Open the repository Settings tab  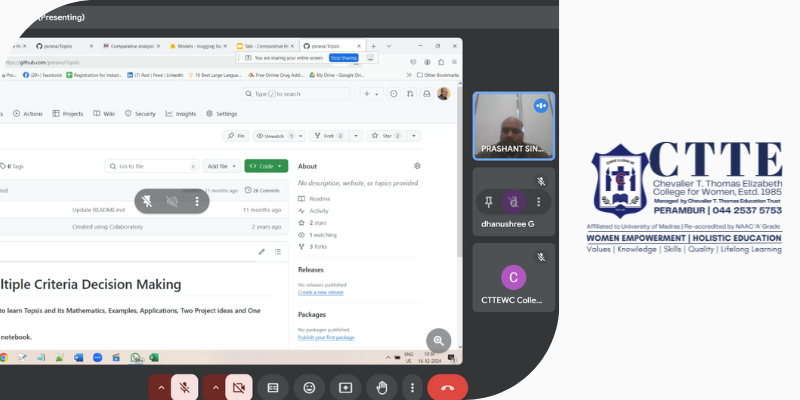click(x=222, y=114)
